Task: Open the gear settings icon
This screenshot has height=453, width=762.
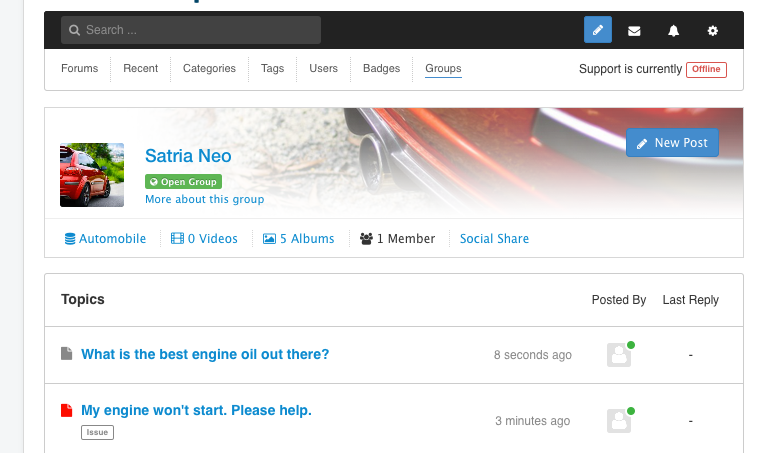Action: 713,31
